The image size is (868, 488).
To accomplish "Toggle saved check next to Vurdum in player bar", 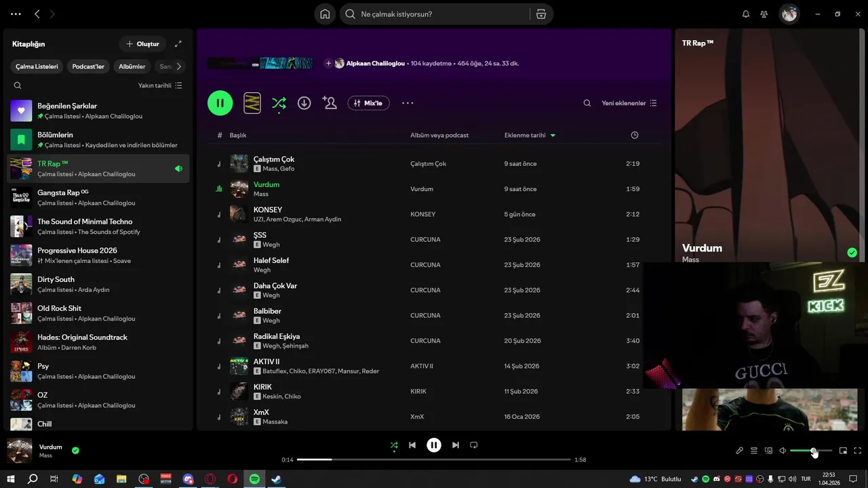I will [75, 450].
